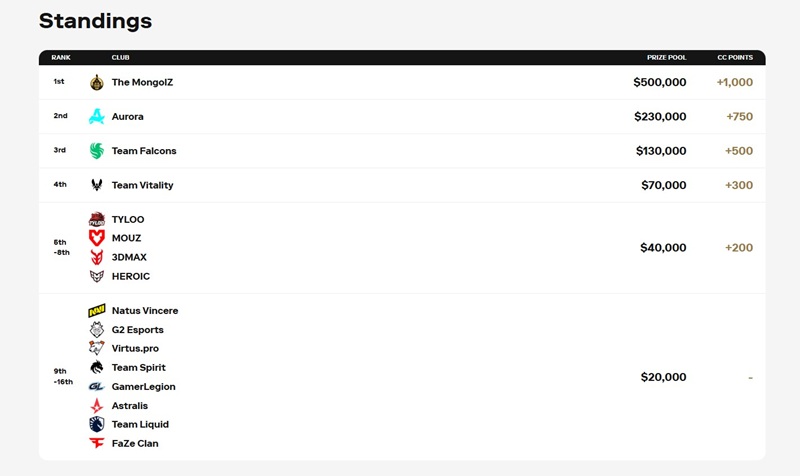Image resolution: width=800 pixels, height=476 pixels.
Task: Click the HEROIC team logo icon
Action: click(97, 276)
